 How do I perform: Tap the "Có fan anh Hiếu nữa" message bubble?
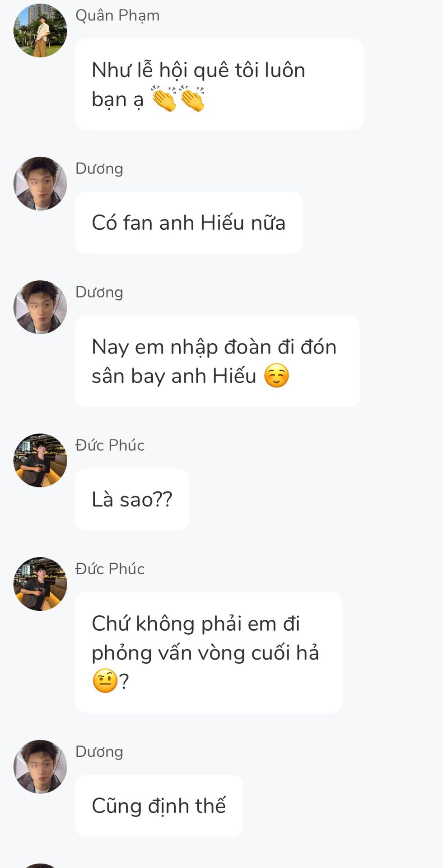189,223
